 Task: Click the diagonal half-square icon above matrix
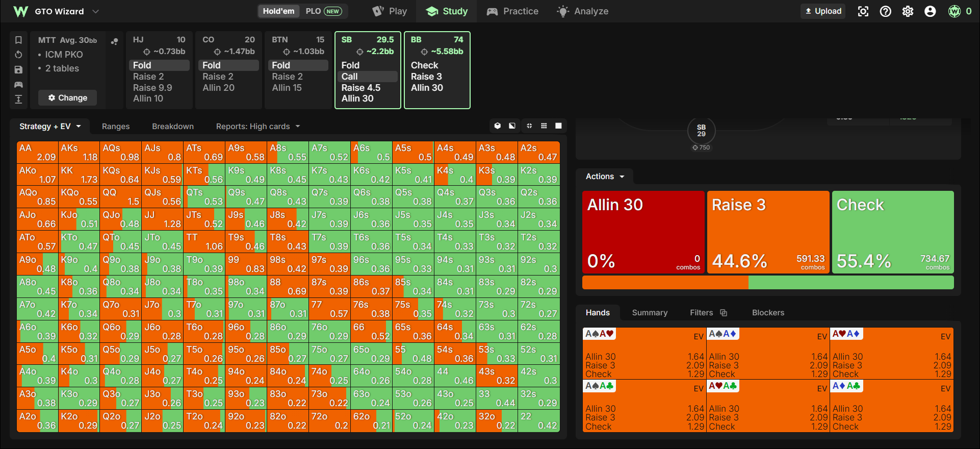pos(512,126)
